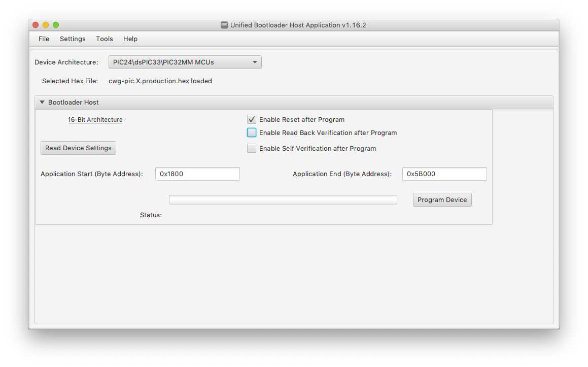The image size is (588, 367).
Task: Enable Self Verification after Program
Action: click(251, 148)
